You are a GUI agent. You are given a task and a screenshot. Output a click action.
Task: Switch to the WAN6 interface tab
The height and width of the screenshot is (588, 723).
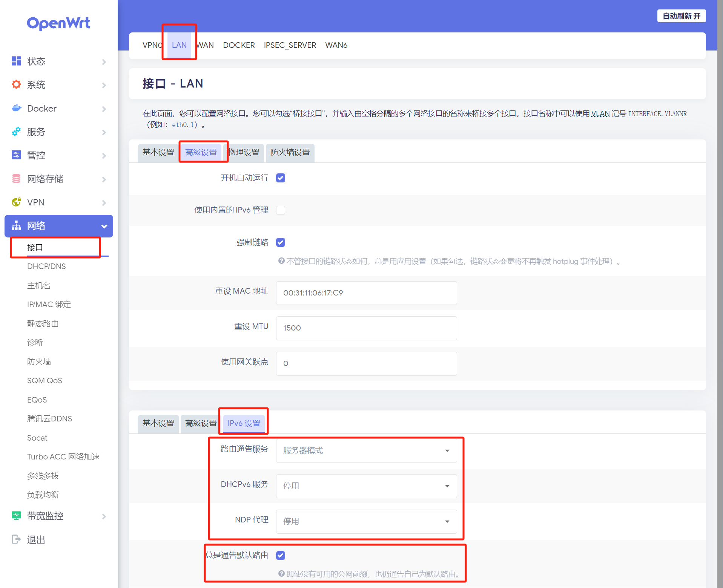pyautogui.click(x=336, y=45)
